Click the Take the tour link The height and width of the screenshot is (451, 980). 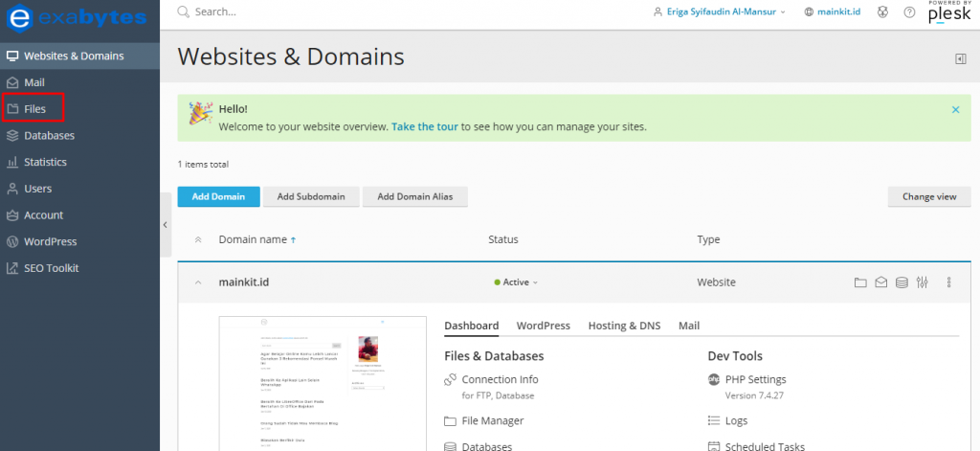(425, 126)
